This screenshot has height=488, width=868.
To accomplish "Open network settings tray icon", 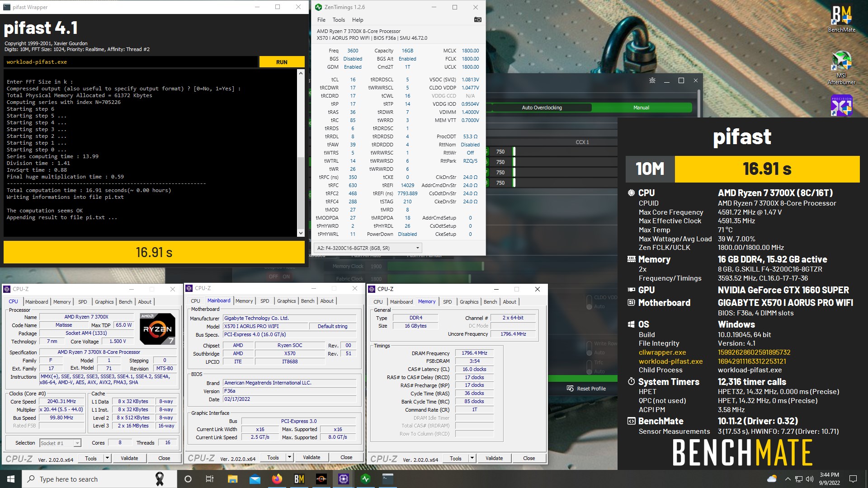I will pos(799,479).
